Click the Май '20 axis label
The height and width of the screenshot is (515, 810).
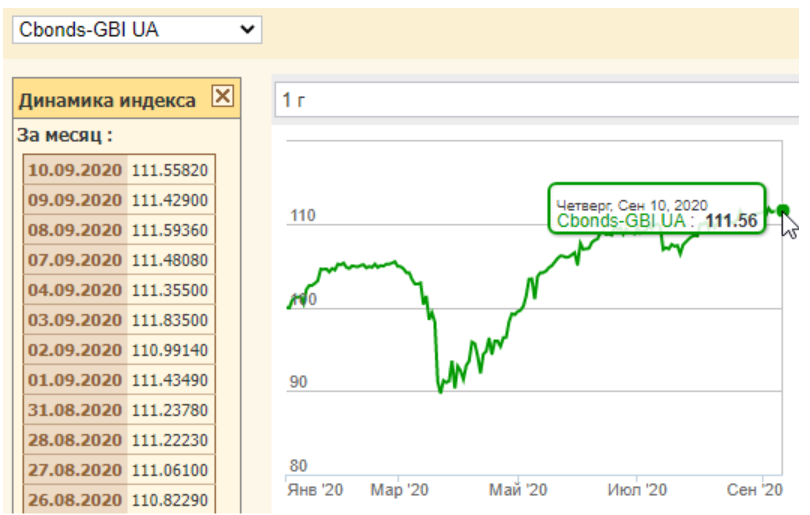[518, 489]
